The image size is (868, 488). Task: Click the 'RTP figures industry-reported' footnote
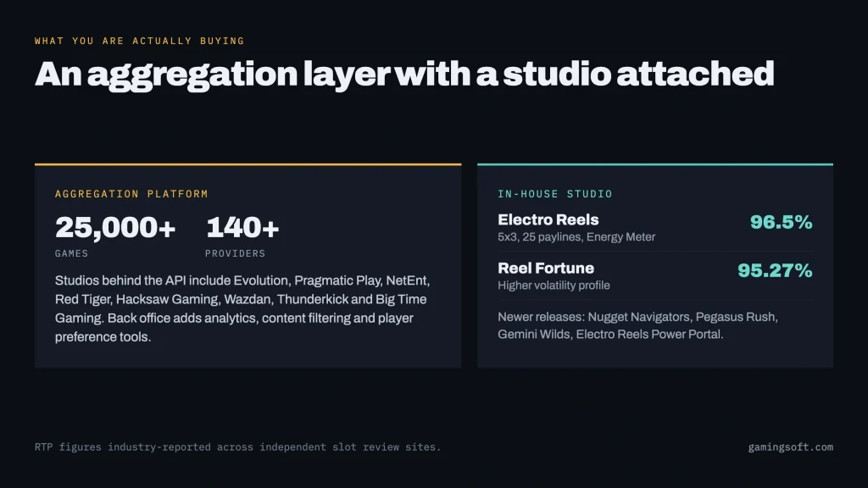tap(238, 447)
